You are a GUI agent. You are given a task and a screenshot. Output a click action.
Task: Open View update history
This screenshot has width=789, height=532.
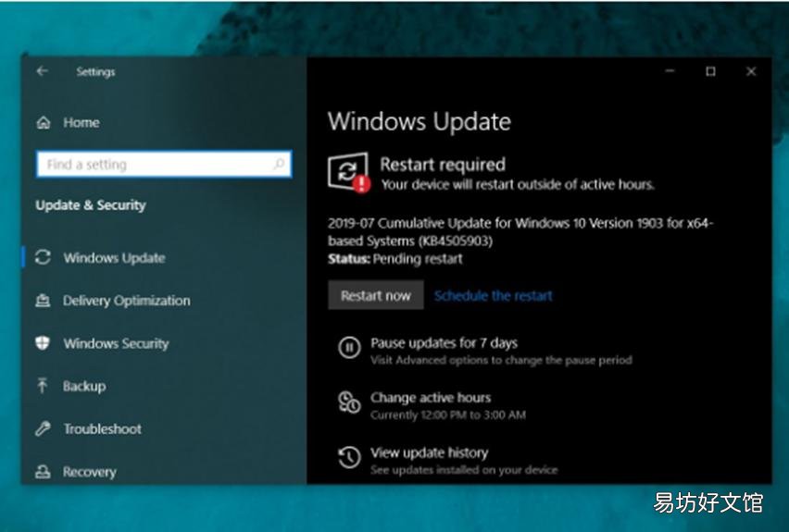[x=429, y=452]
